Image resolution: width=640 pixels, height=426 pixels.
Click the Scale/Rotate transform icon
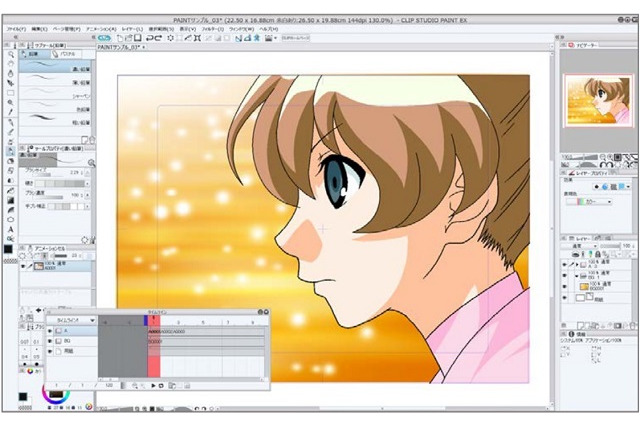197,38
